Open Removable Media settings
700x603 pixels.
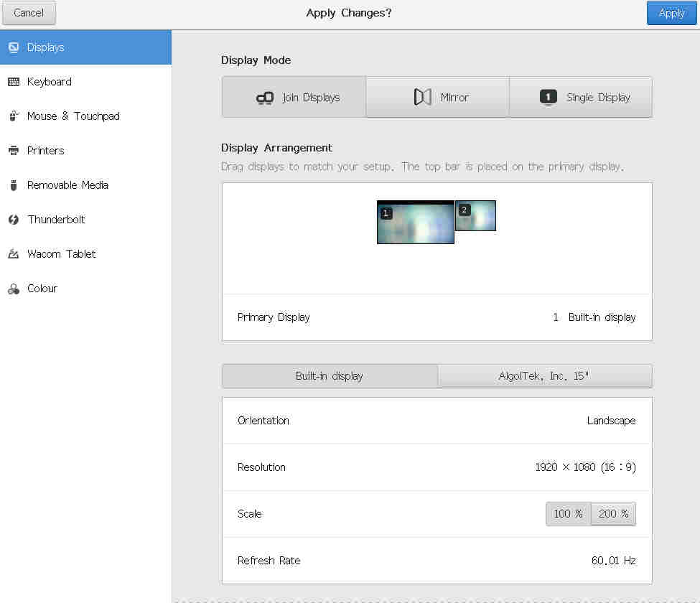coord(85,184)
